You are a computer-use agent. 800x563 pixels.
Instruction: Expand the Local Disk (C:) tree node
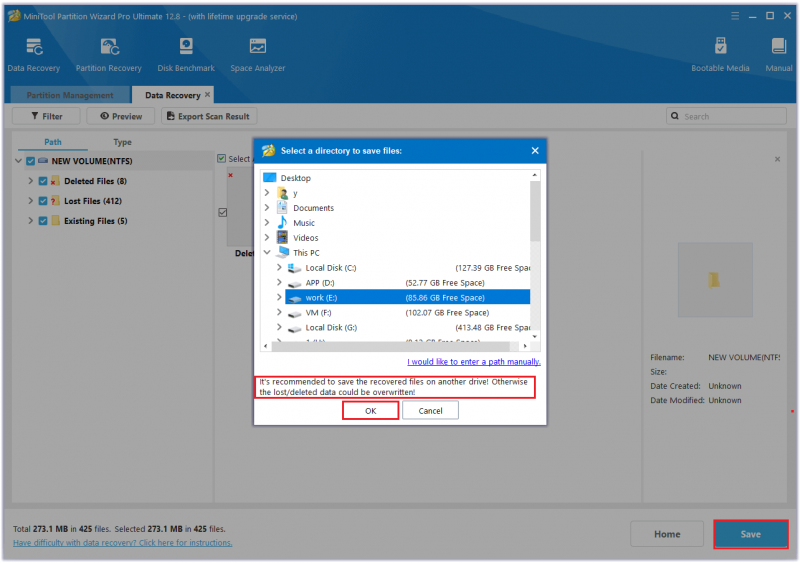pos(279,267)
